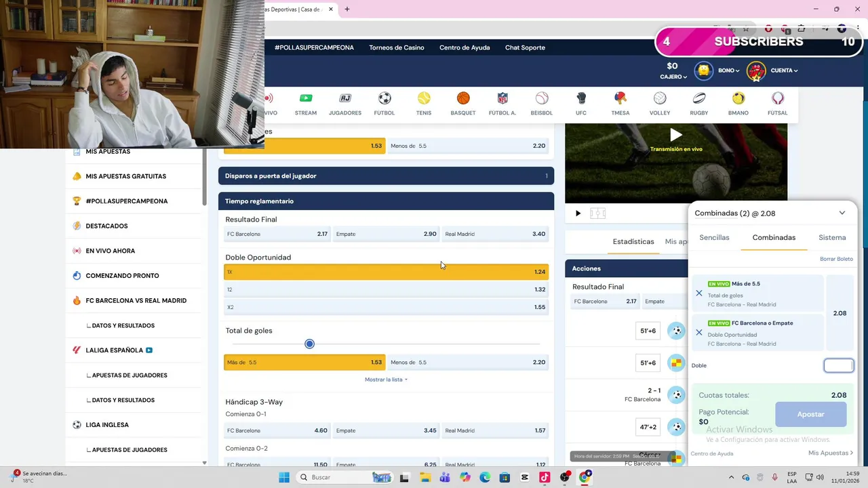868x488 pixels.
Task: Open the STREAM section icon
Action: pos(306,104)
